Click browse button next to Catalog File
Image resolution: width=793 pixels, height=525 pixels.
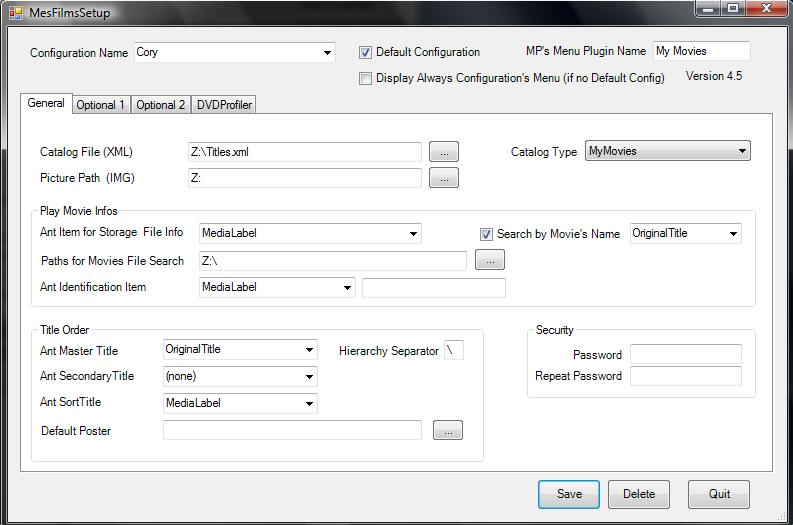pyautogui.click(x=444, y=152)
